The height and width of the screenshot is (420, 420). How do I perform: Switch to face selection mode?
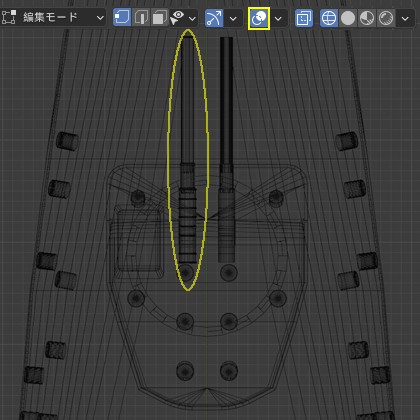(159, 18)
